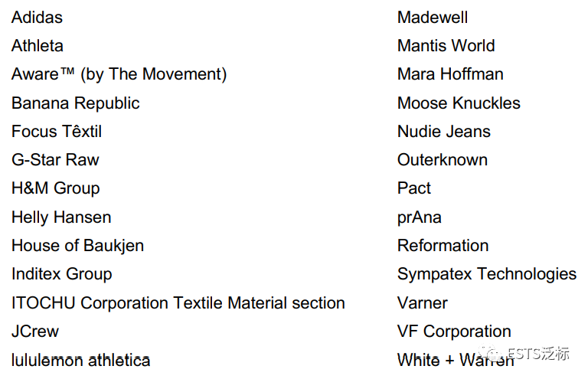Click on Banana Republic
The image size is (588, 379).
76,103
